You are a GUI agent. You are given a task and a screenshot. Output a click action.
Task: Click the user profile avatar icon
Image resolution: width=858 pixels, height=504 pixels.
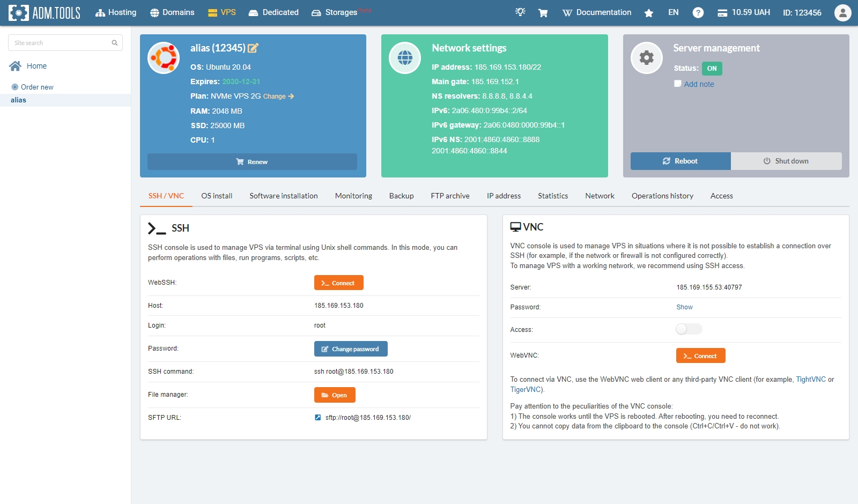click(x=842, y=13)
